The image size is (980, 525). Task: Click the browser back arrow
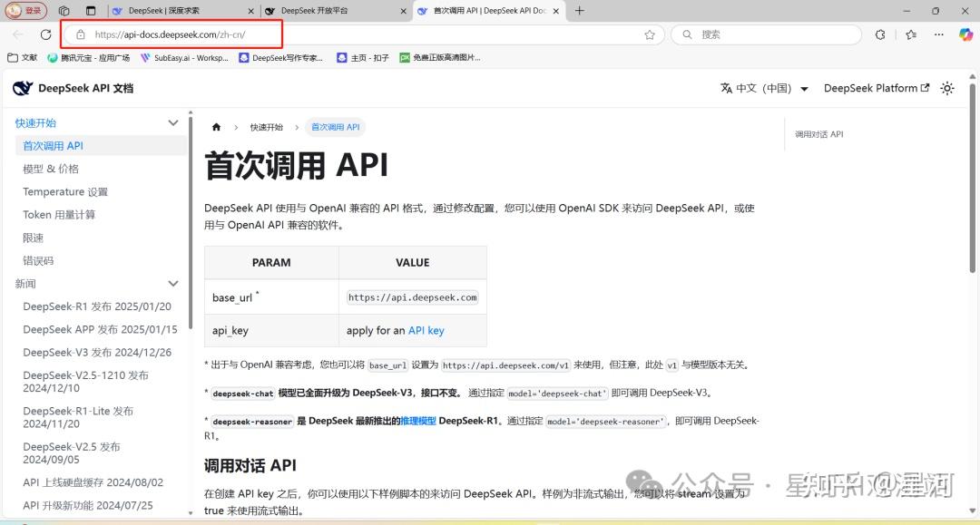click(x=18, y=34)
